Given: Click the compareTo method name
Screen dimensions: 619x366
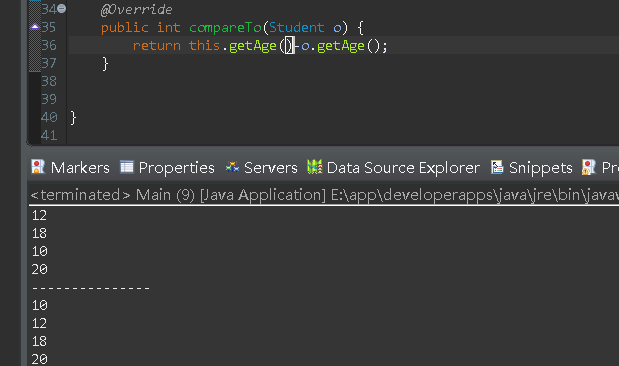Looking at the screenshot, I should pyautogui.click(x=225, y=27).
